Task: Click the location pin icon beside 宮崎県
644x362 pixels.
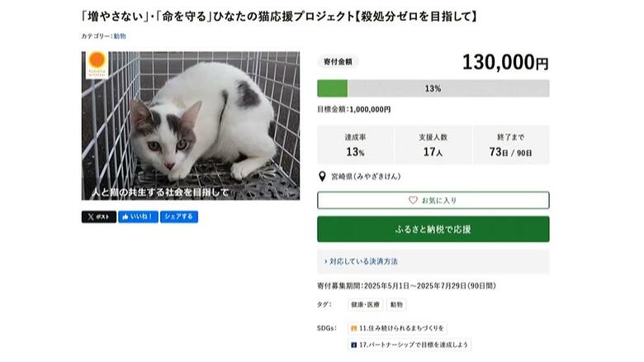Action: click(322, 177)
